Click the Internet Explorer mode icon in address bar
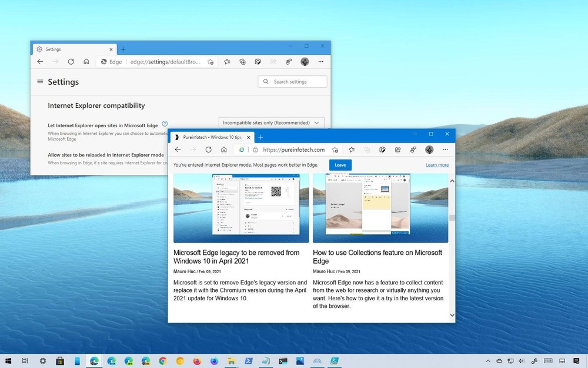The height and width of the screenshot is (368, 588). tap(242, 150)
